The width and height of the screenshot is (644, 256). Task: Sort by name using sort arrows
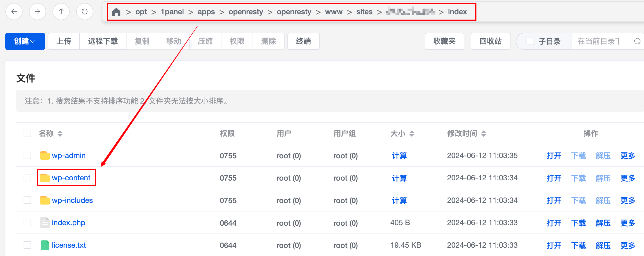[x=60, y=133]
